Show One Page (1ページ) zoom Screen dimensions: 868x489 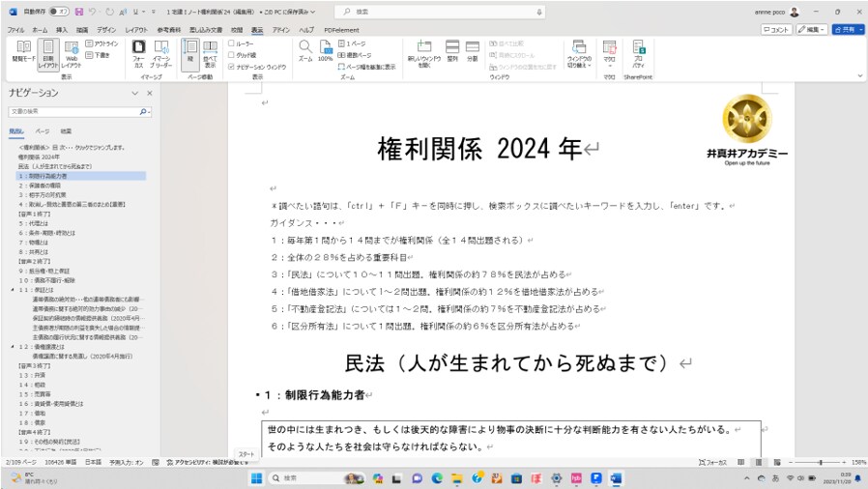(352, 43)
